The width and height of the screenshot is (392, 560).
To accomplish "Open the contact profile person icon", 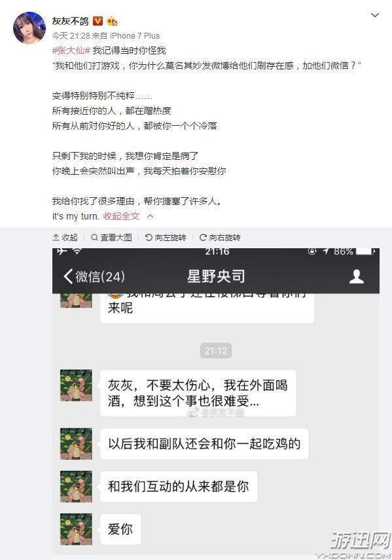I will pos(356,276).
